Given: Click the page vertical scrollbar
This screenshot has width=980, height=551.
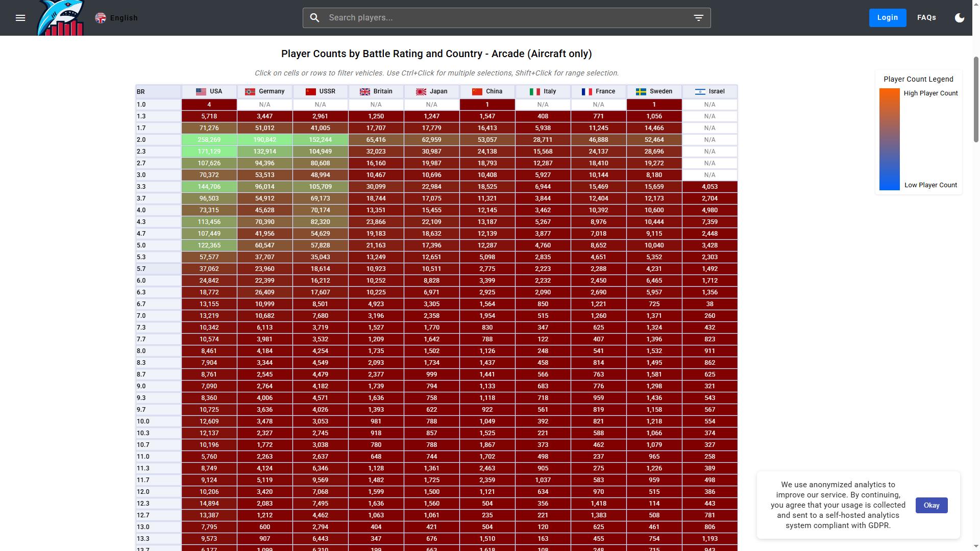Looking at the screenshot, I should (x=976, y=99).
